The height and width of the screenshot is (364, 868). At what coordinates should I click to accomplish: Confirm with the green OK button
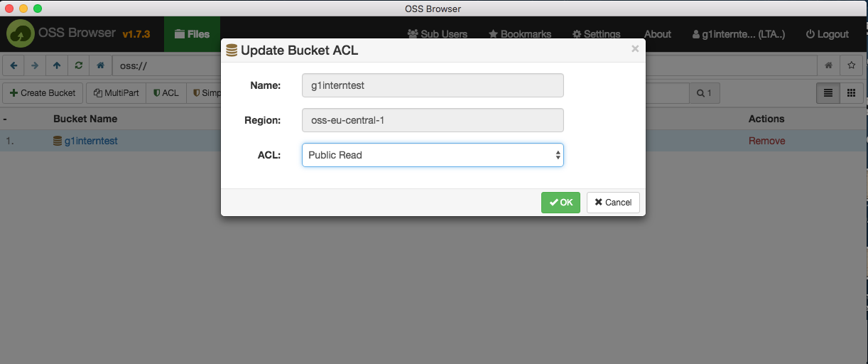coord(560,202)
